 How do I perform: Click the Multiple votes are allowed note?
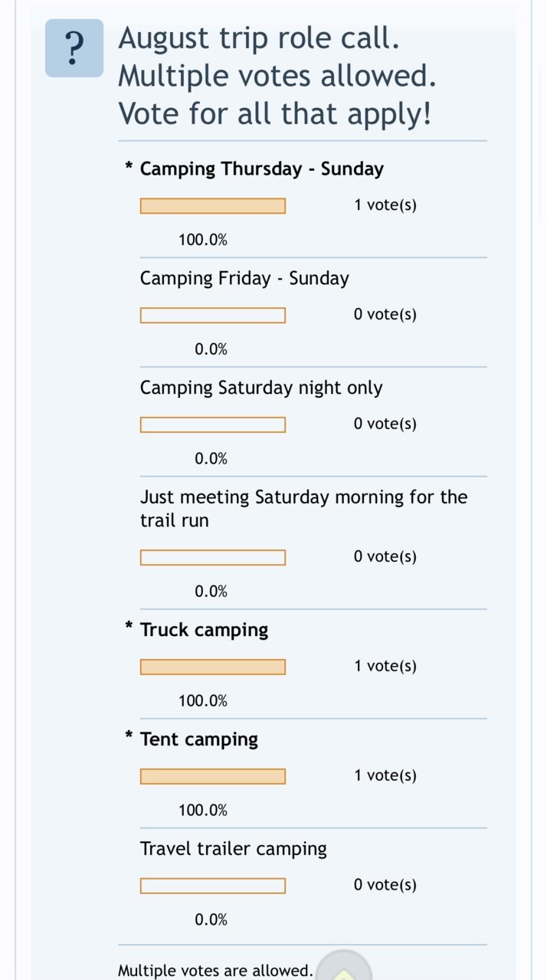[215, 970]
